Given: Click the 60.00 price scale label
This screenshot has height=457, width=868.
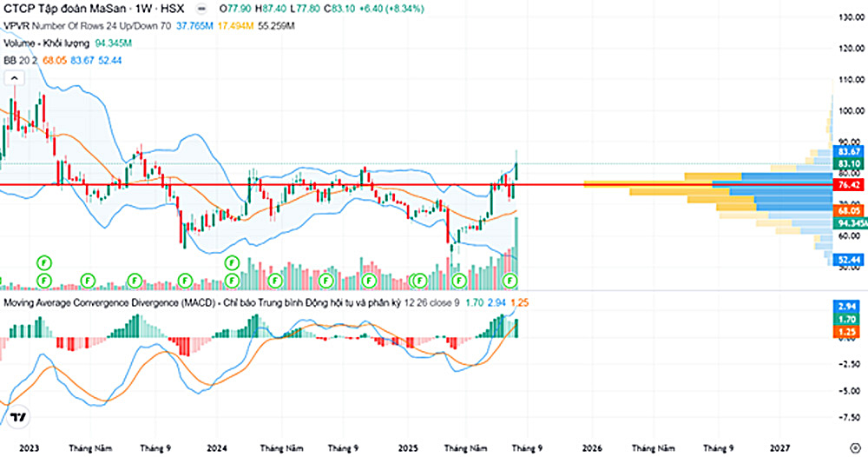Looking at the screenshot, I should 849,236.
